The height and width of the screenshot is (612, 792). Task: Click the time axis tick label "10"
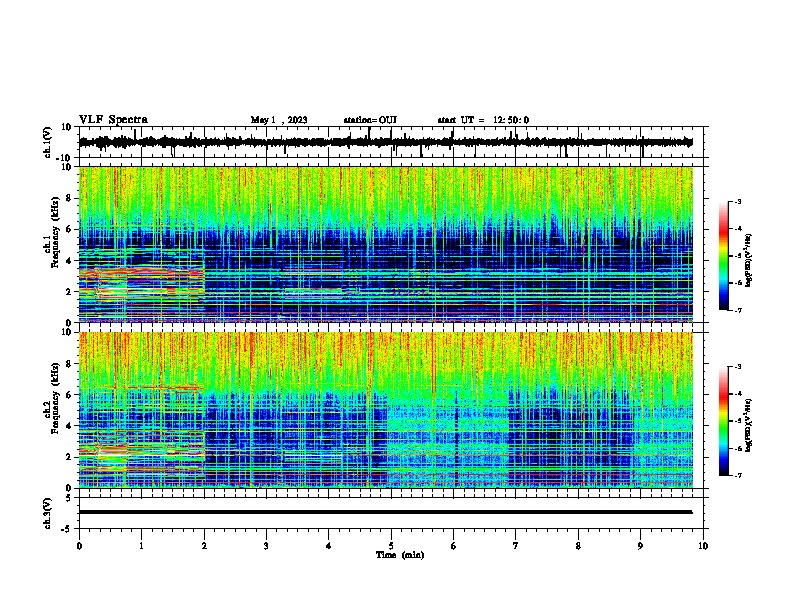(x=703, y=546)
